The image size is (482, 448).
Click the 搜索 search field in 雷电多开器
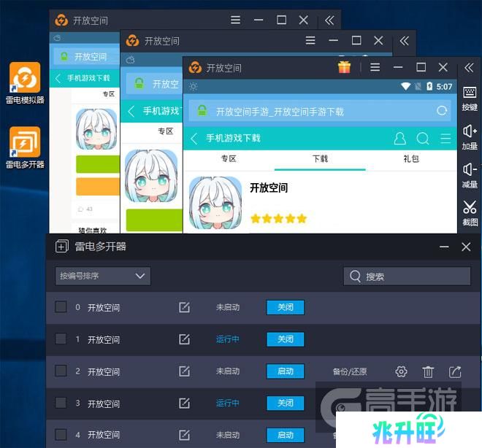point(407,277)
